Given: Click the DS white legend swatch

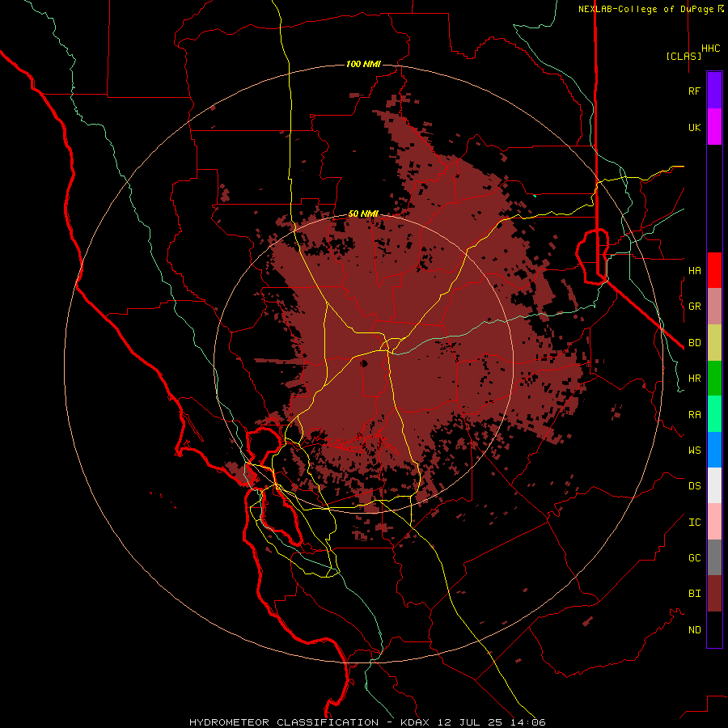Looking at the screenshot, I should tap(714, 485).
